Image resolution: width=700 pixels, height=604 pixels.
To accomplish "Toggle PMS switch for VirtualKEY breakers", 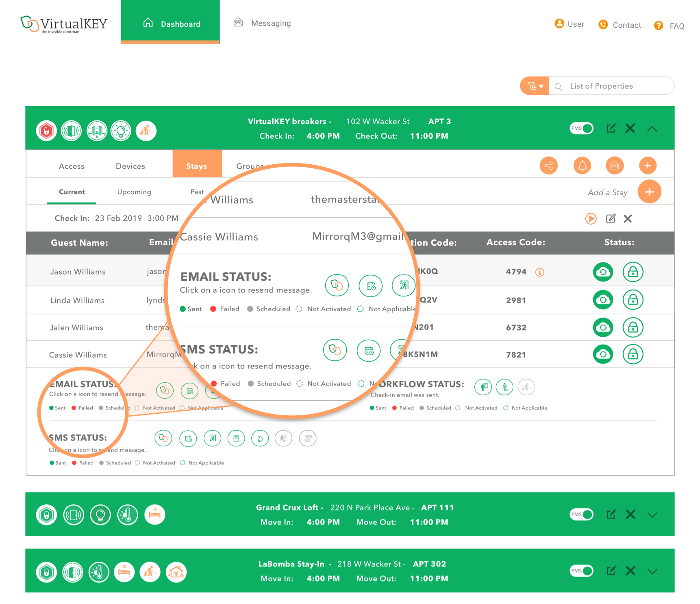I will click(x=581, y=129).
